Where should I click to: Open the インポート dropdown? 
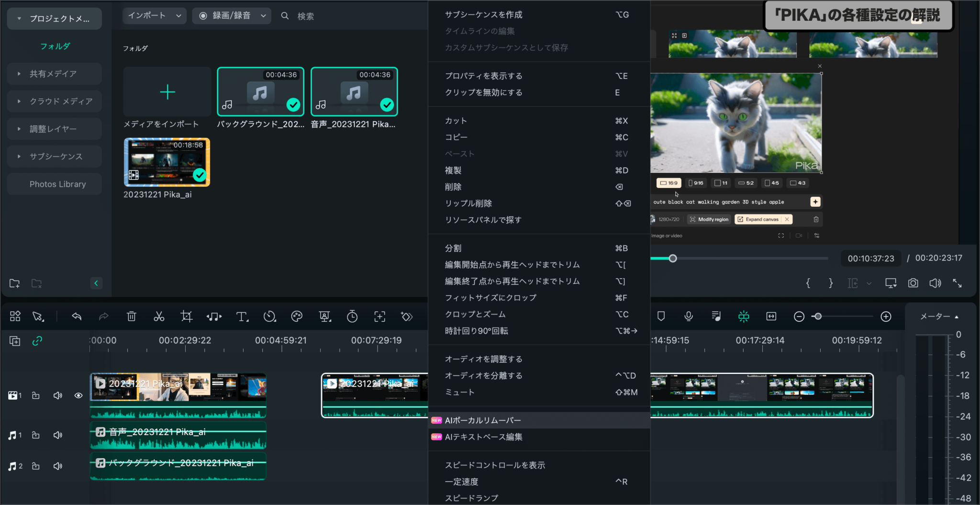(154, 15)
